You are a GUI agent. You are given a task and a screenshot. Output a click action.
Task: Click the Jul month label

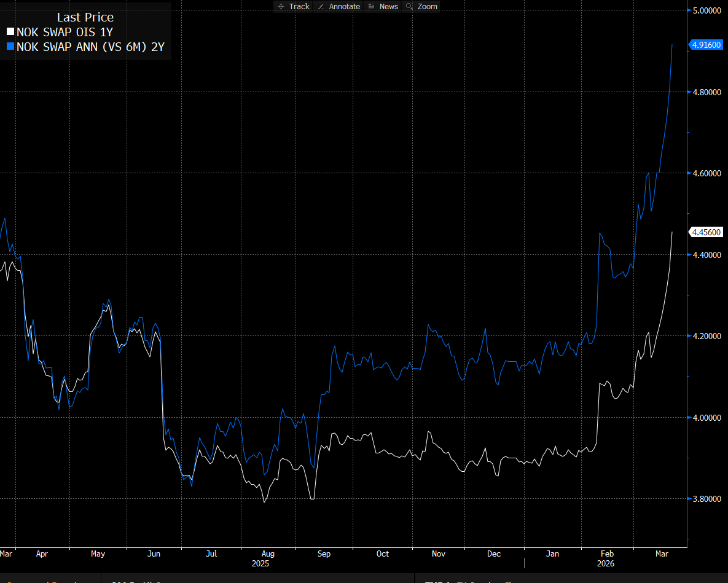211,554
